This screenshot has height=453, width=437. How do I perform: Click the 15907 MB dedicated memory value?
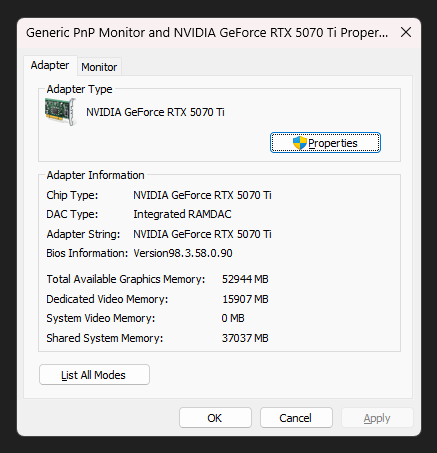point(245,299)
